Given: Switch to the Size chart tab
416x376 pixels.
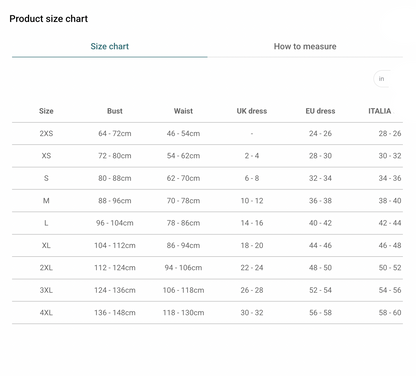Looking at the screenshot, I should pyautogui.click(x=110, y=46).
